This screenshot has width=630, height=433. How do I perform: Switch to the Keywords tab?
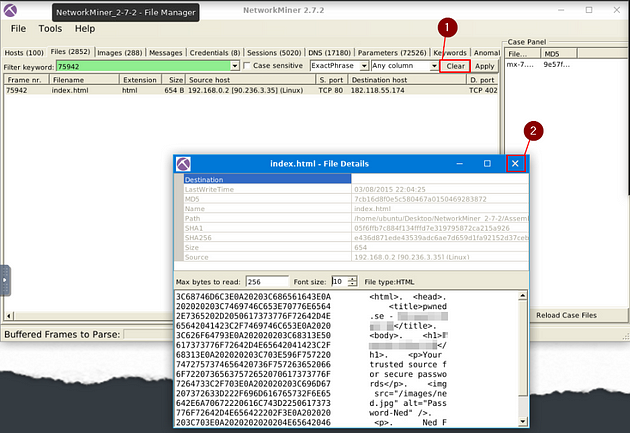450,53
